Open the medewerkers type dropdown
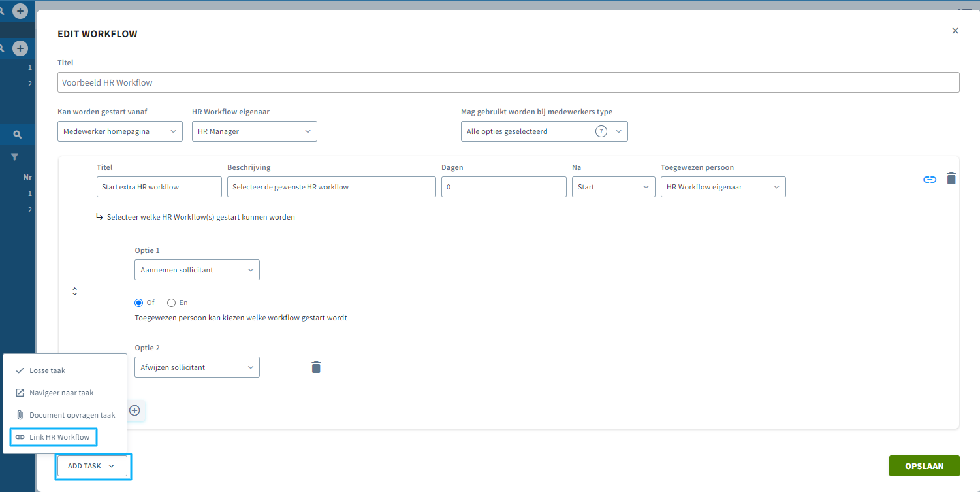Image resolution: width=980 pixels, height=492 pixels. coord(545,131)
